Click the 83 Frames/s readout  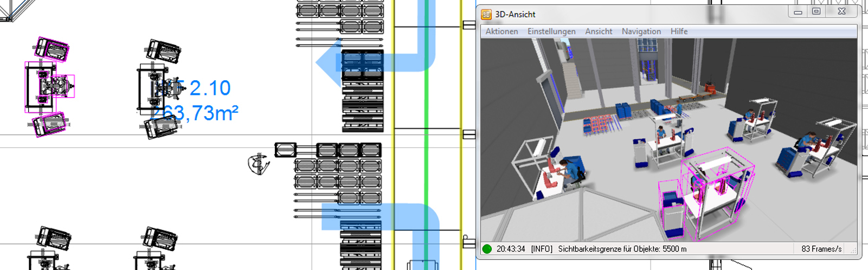point(821,249)
